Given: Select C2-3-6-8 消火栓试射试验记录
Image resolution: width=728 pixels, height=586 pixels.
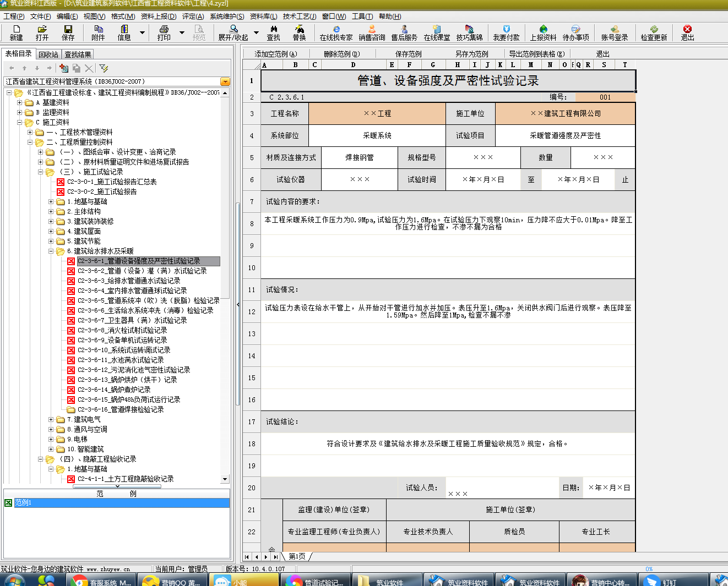Looking at the screenshot, I should click(x=122, y=330).
